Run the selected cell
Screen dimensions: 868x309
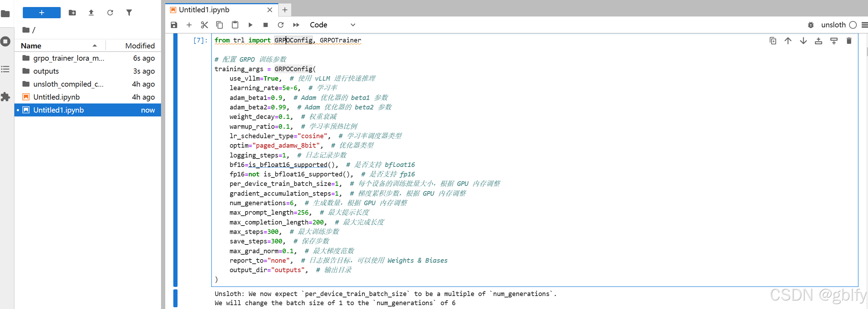[251, 25]
